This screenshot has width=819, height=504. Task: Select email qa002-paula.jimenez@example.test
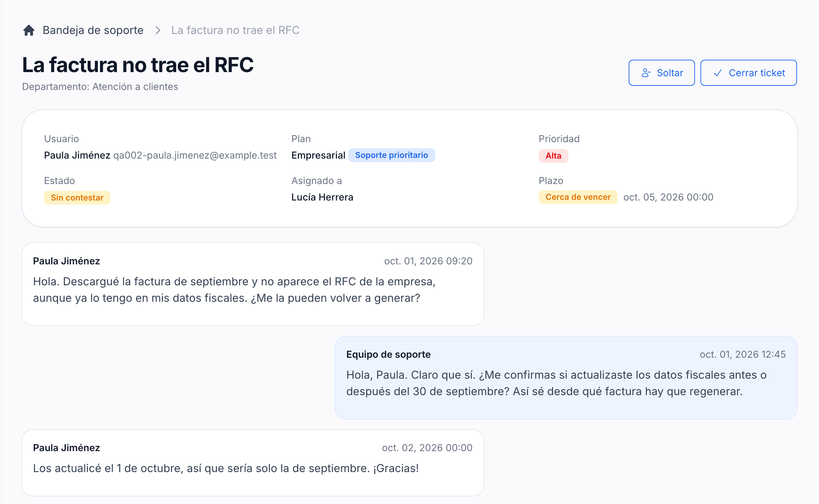195,155
